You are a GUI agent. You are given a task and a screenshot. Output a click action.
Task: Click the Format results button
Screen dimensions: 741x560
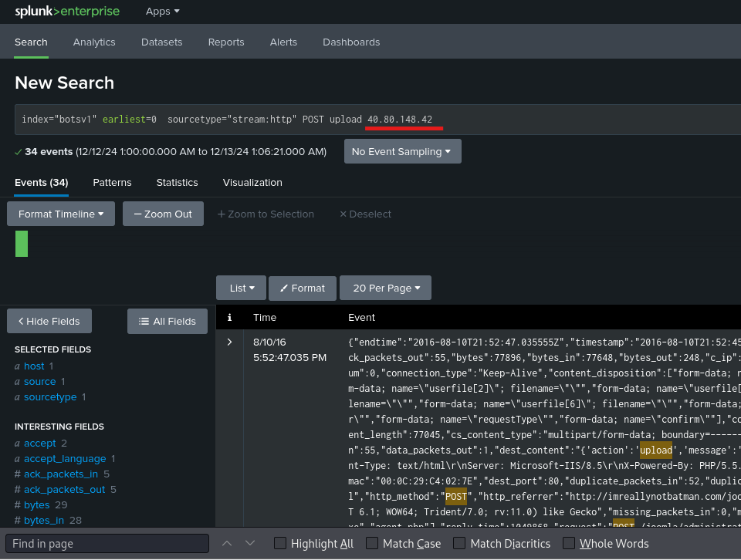(x=303, y=288)
